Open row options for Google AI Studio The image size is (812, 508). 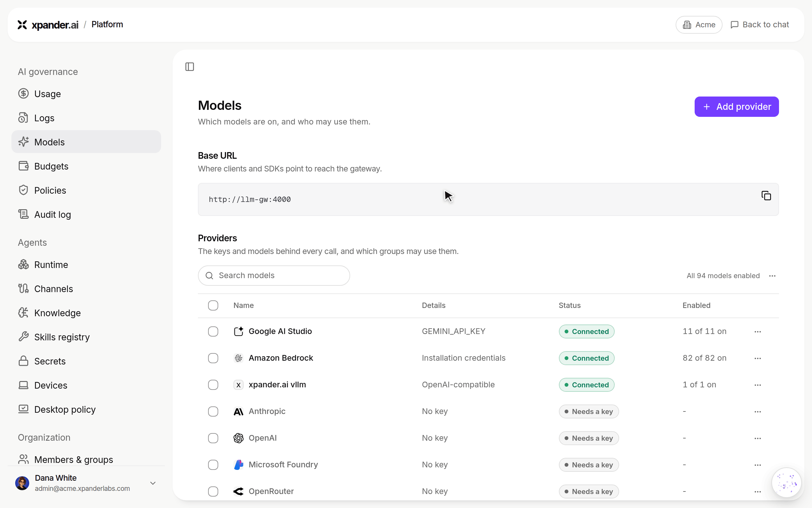point(758,331)
